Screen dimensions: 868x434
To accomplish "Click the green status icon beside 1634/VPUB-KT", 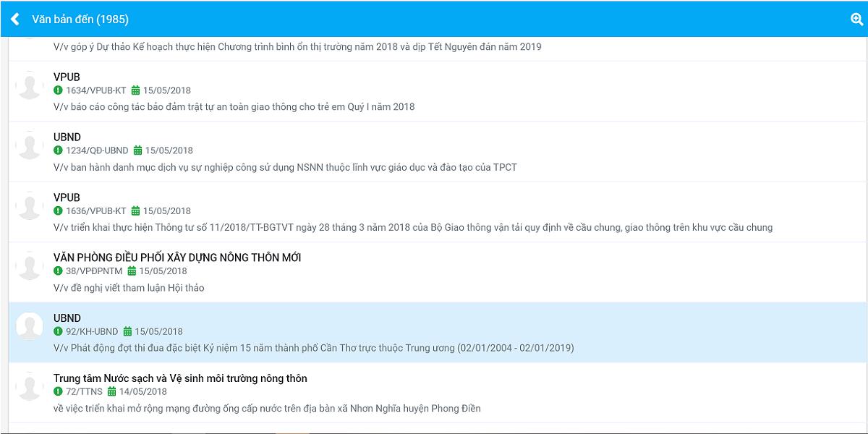I will (58, 90).
